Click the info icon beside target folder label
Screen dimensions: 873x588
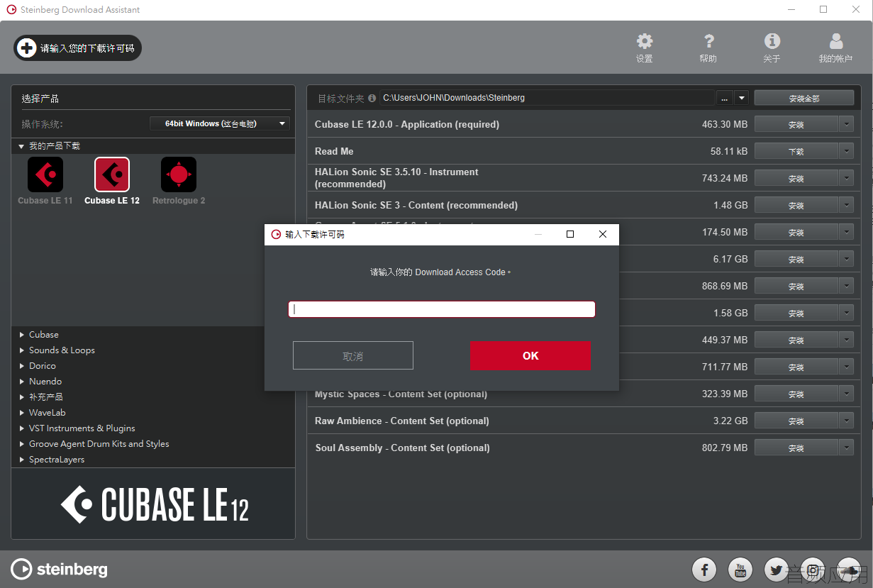(372, 98)
